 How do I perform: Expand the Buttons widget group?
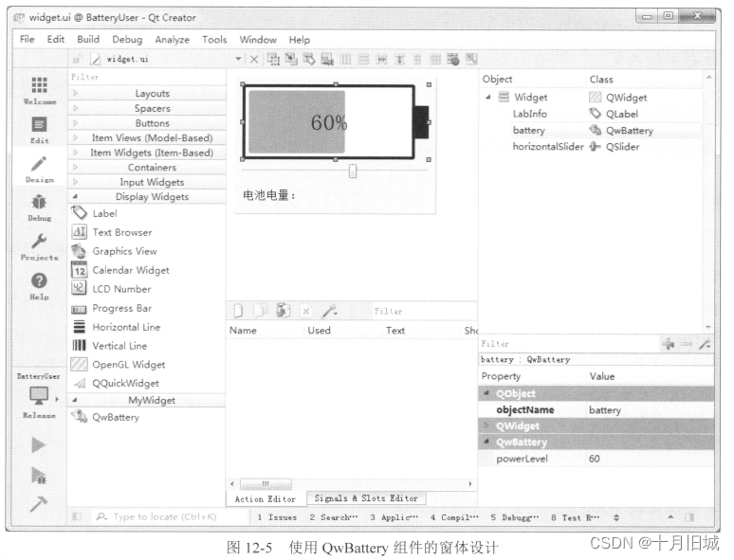(x=75, y=123)
